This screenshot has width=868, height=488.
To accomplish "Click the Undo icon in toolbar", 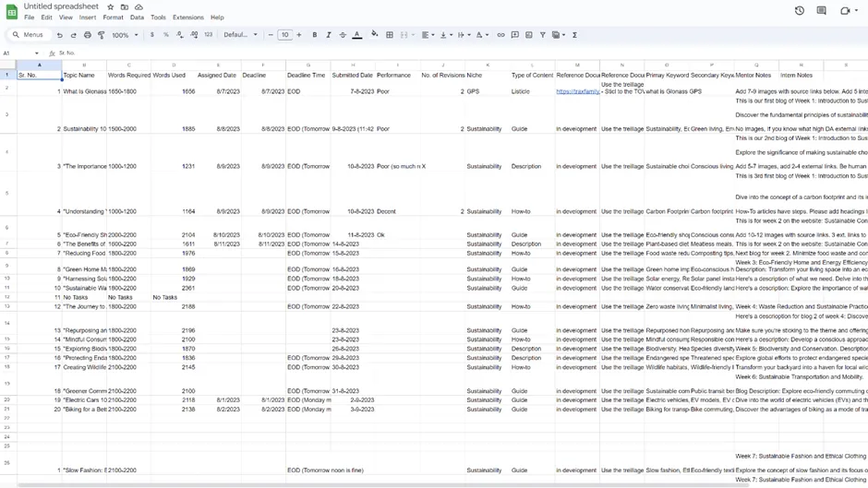I will coord(59,35).
